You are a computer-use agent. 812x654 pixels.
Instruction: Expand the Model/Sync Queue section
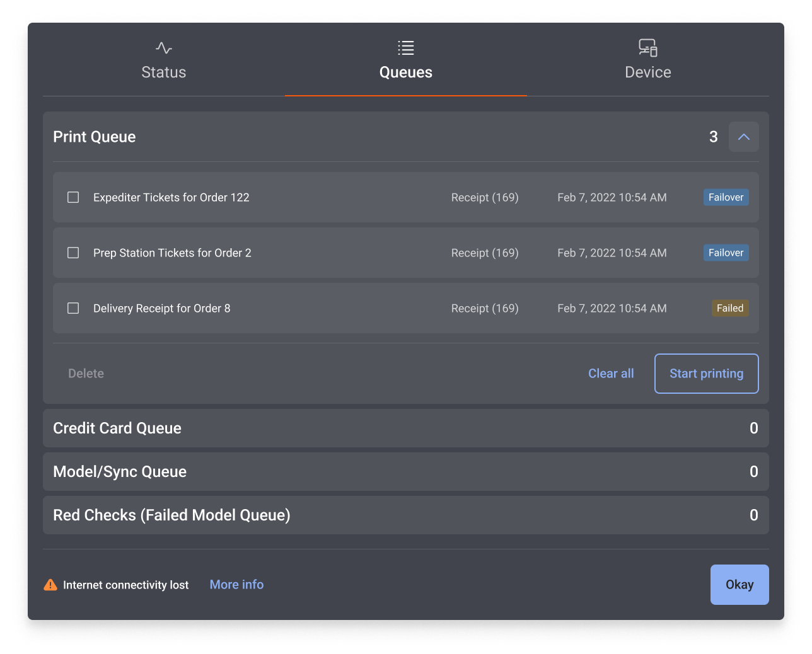point(405,471)
